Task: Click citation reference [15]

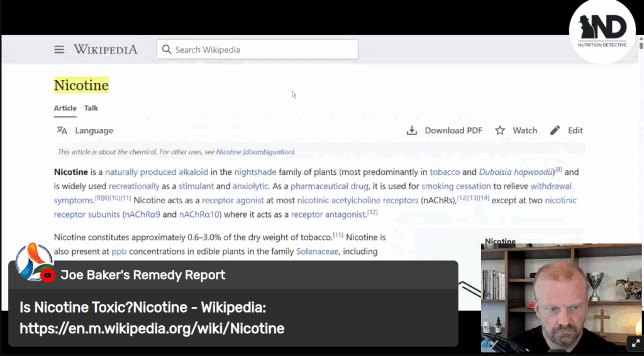Action: [338, 235]
